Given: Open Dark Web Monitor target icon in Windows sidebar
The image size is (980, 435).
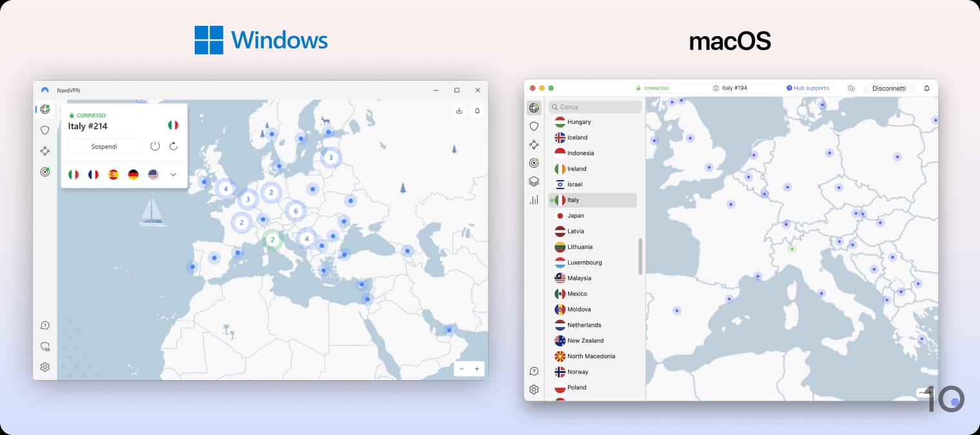Looking at the screenshot, I should click(x=44, y=172).
